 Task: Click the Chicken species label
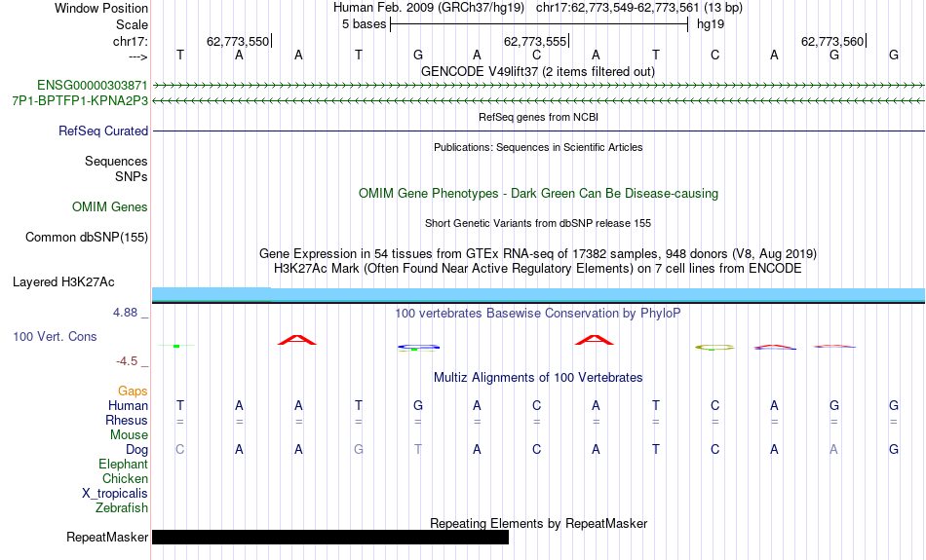pos(125,478)
